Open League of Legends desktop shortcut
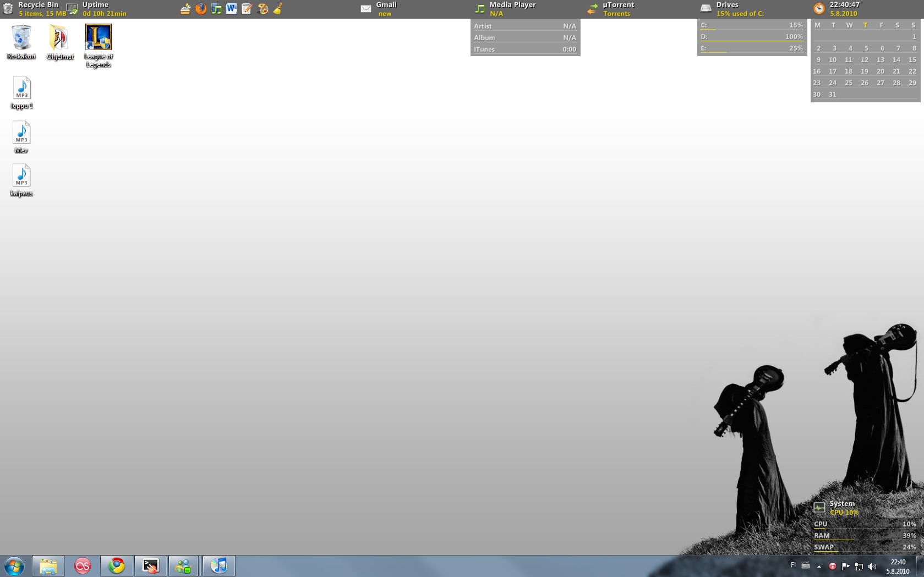The image size is (924, 577). click(x=99, y=38)
